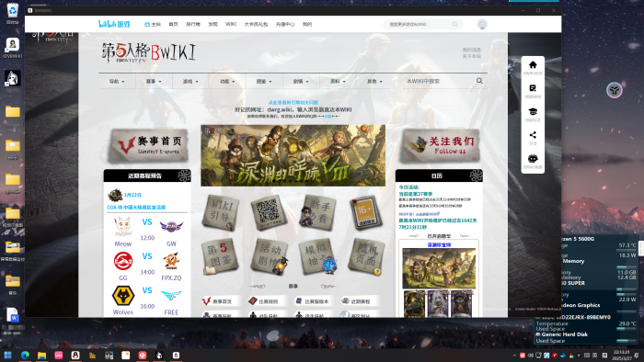
Task: Click the calendar panel event artwork thumbnail
Action: coord(439,268)
